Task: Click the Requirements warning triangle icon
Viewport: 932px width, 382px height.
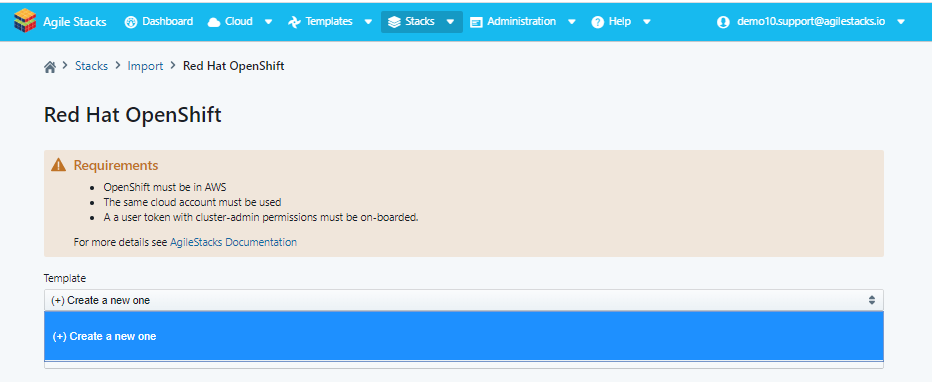Action: coord(58,165)
